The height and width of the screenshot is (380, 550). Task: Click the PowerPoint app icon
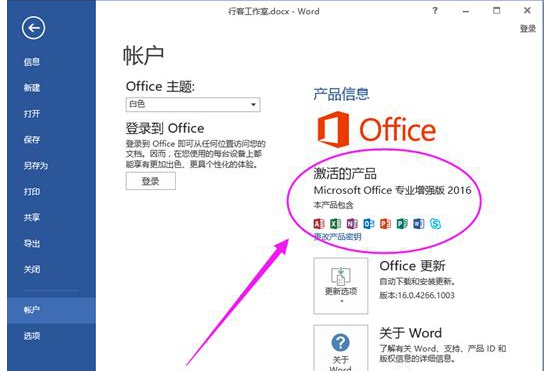(385, 224)
